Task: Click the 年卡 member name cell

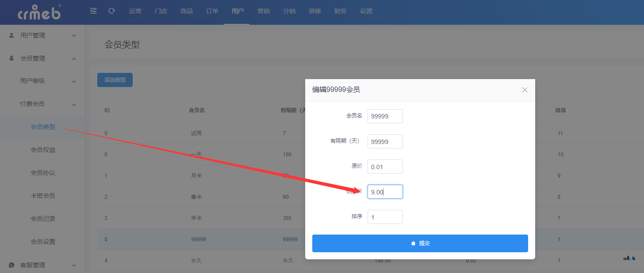Action: tap(196, 218)
